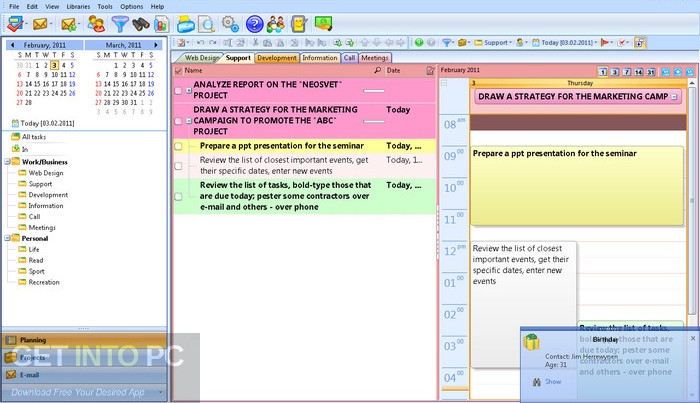
Task: Switch calendar to 7-day view
Action: pyautogui.click(x=627, y=72)
